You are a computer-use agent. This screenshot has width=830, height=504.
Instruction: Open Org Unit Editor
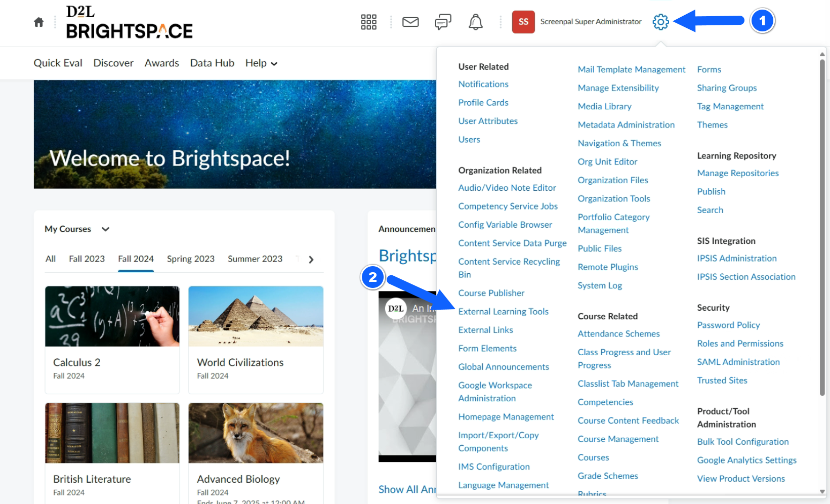coord(607,162)
